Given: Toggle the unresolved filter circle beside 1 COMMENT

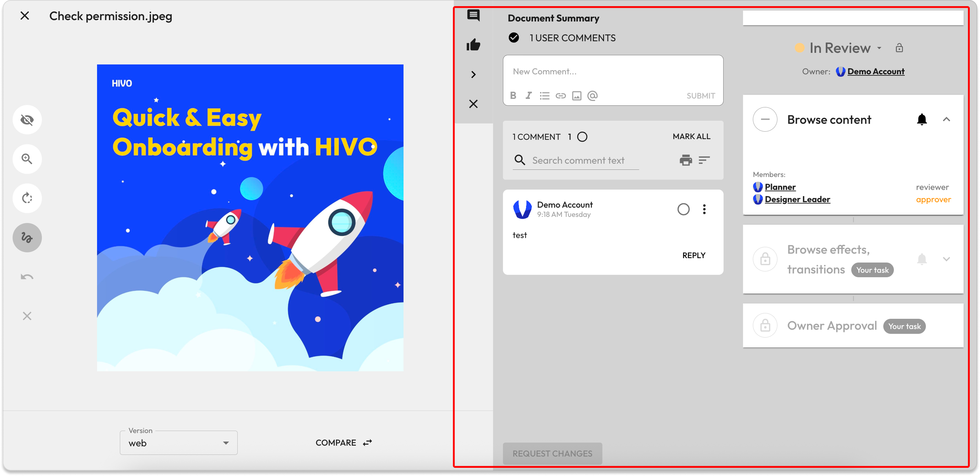Looking at the screenshot, I should pyautogui.click(x=582, y=137).
